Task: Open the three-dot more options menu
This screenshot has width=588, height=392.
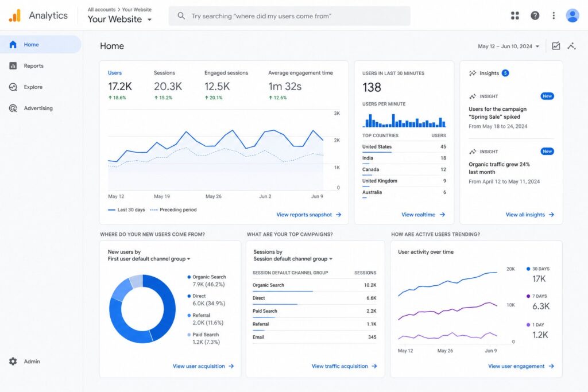Action: pyautogui.click(x=554, y=15)
